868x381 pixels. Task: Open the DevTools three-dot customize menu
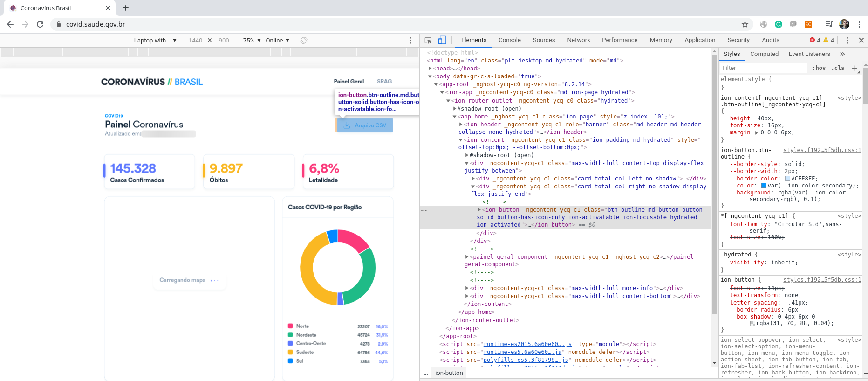point(847,41)
